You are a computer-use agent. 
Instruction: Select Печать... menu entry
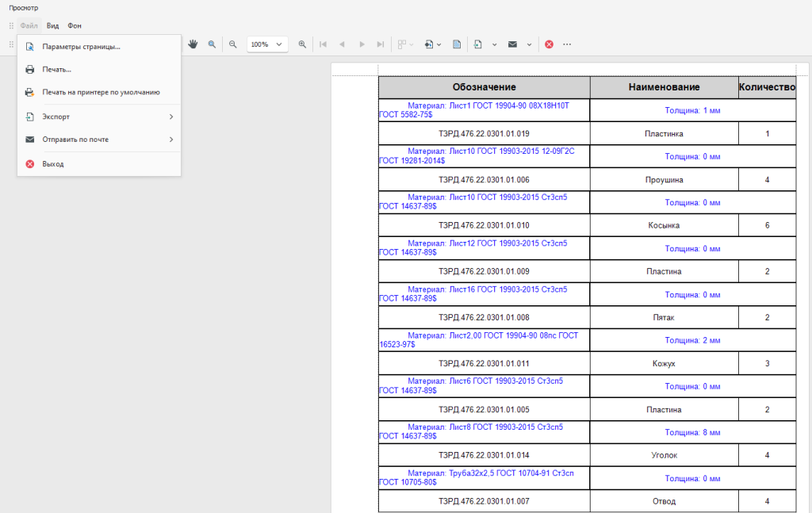(x=57, y=70)
